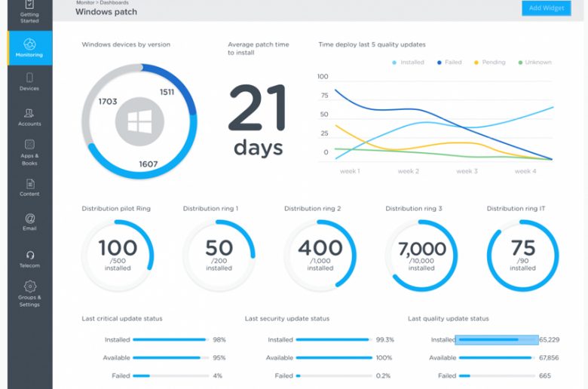Click the Telecom menu label

click(x=29, y=265)
